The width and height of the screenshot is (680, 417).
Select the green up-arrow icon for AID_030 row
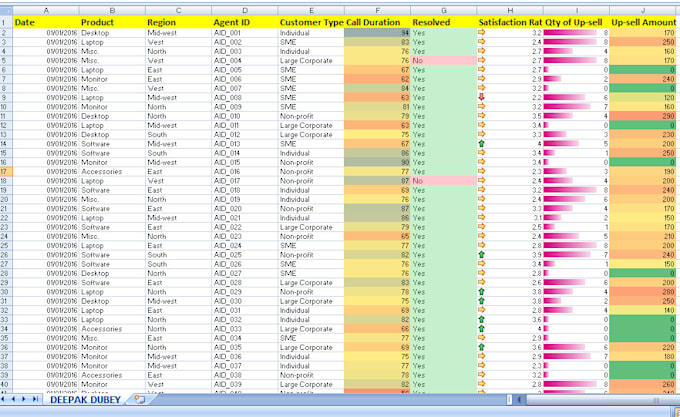pyautogui.click(x=481, y=301)
